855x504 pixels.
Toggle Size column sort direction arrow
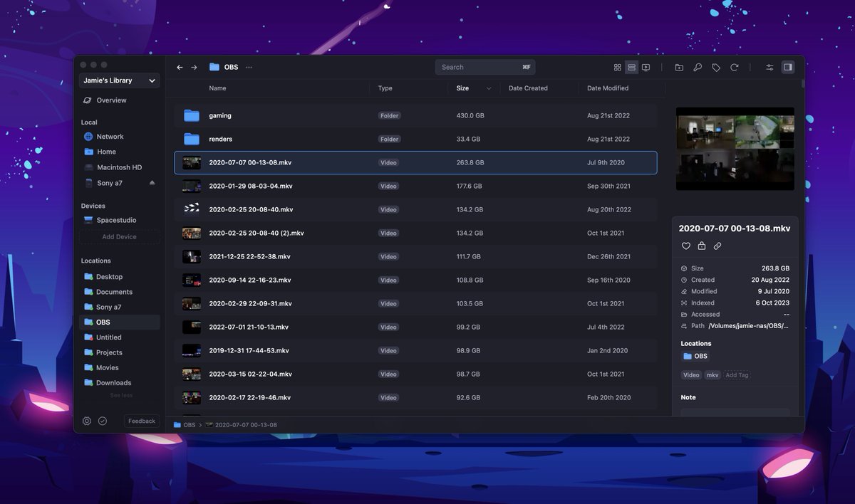coord(489,88)
